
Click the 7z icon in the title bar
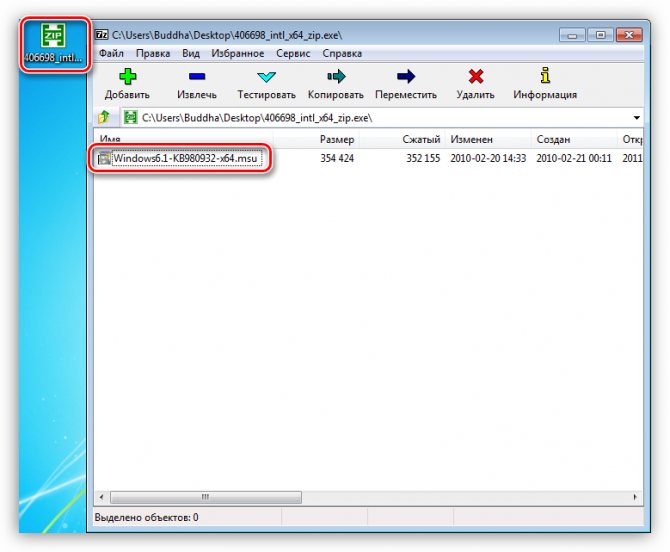click(x=102, y=35)
